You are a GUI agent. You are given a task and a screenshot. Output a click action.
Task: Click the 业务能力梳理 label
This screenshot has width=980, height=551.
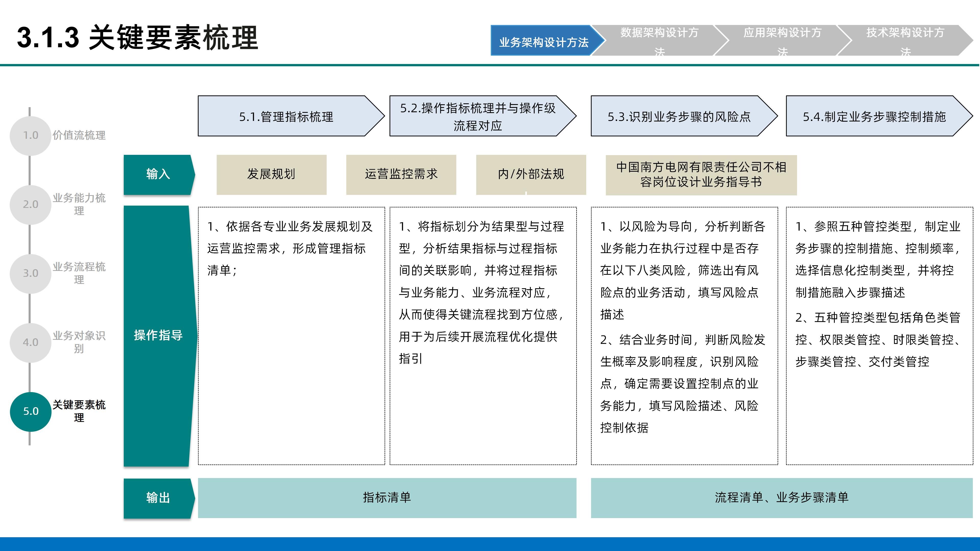(79, 204)
